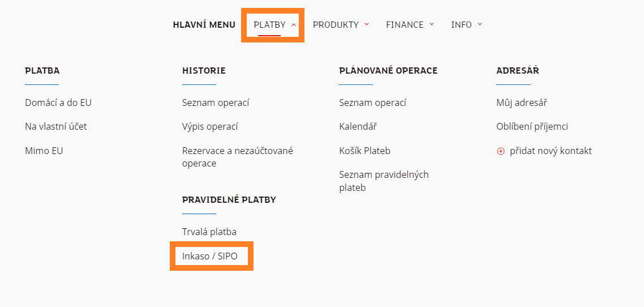The height and width of the screenshot is (307, 644).
Task: Select Mimo EU payment link
Action: coord(44,151)
